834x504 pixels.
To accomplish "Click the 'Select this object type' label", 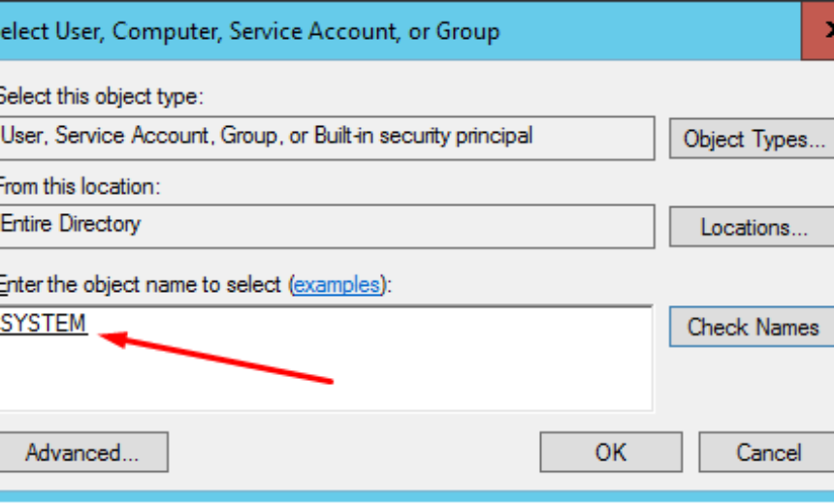I will tap(102, 96).
